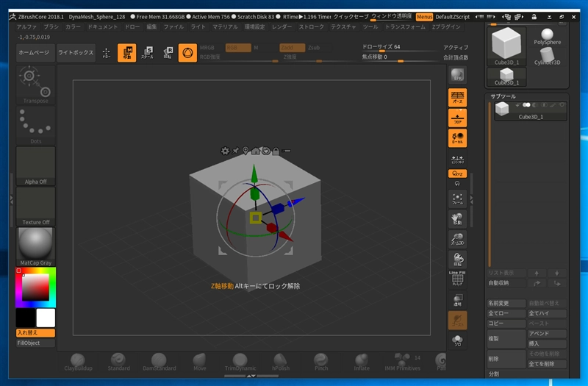Screen dimensions: 588x386
Task: Open the MatCap Gray material selector
Action: [x=35, y=247]
